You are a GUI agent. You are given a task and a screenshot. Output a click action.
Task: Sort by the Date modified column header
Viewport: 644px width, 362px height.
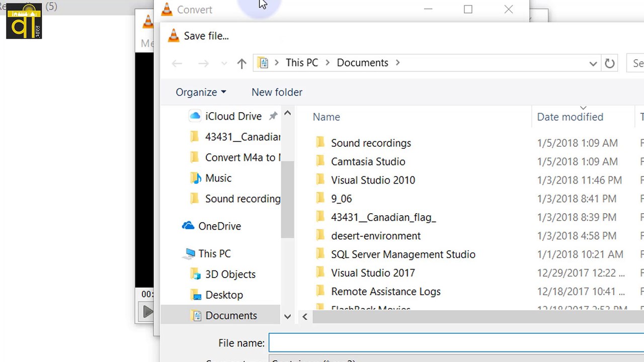coord(570,117)
